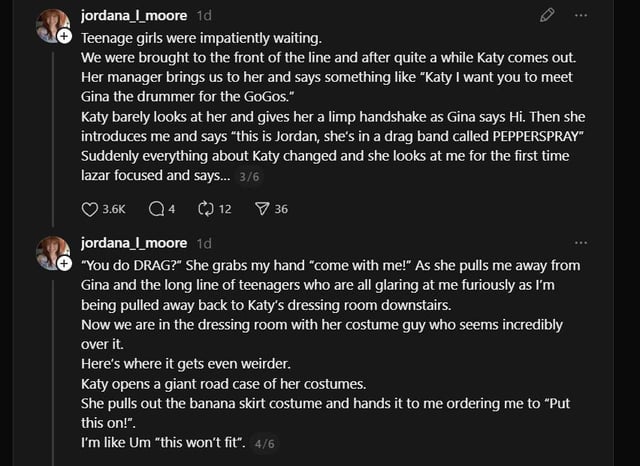Viewport: 640px width, 466px height.
Task: Click the first post's "1d" timestamp
Action: pyautogui.click(x=204, y=15)
